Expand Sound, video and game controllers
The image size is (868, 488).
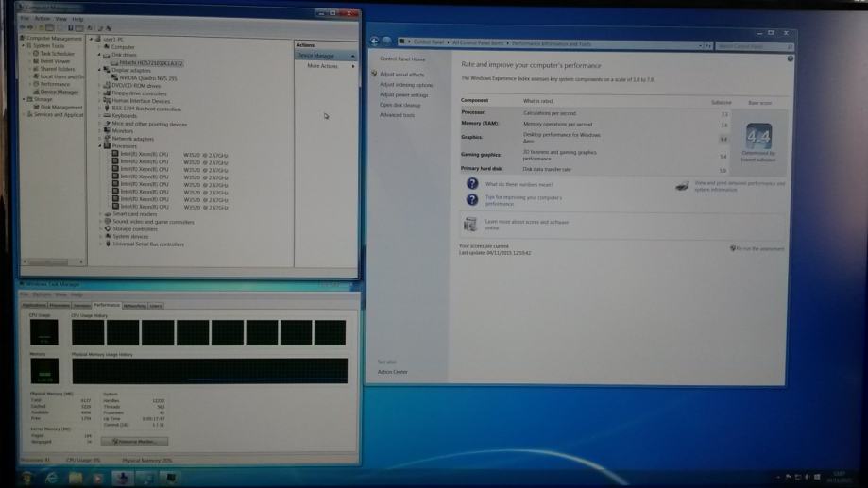coord(99,222)
